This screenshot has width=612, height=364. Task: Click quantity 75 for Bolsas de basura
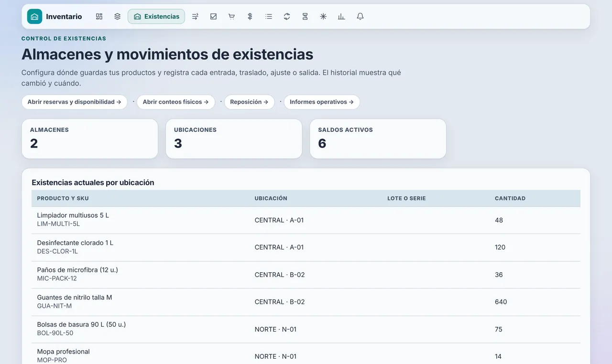(x=499, y=329)
